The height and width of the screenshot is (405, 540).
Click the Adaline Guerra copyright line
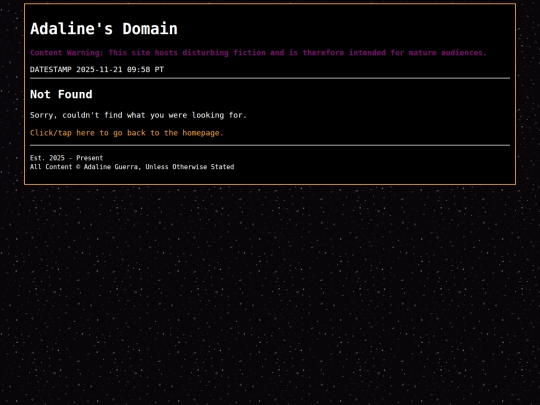click(x=132, y=167)
